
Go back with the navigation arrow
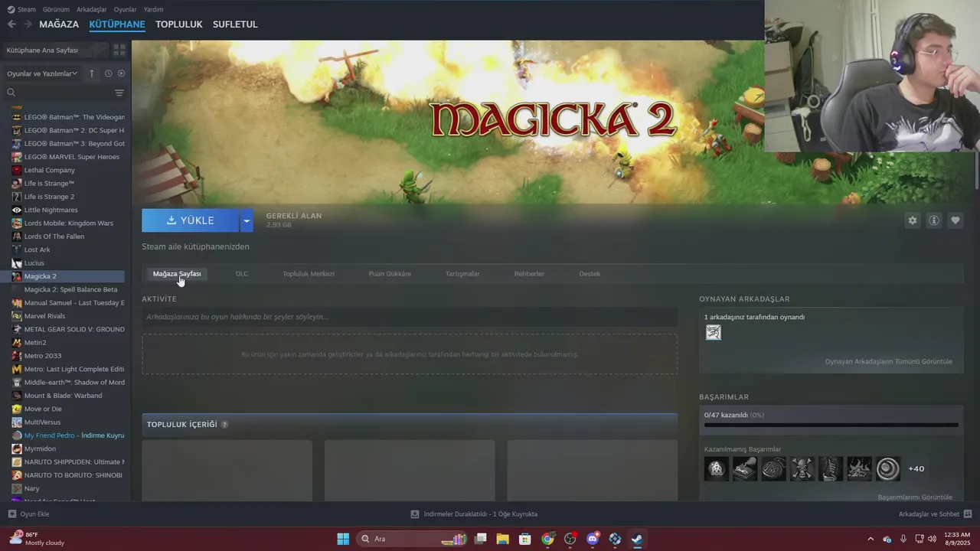11,24
